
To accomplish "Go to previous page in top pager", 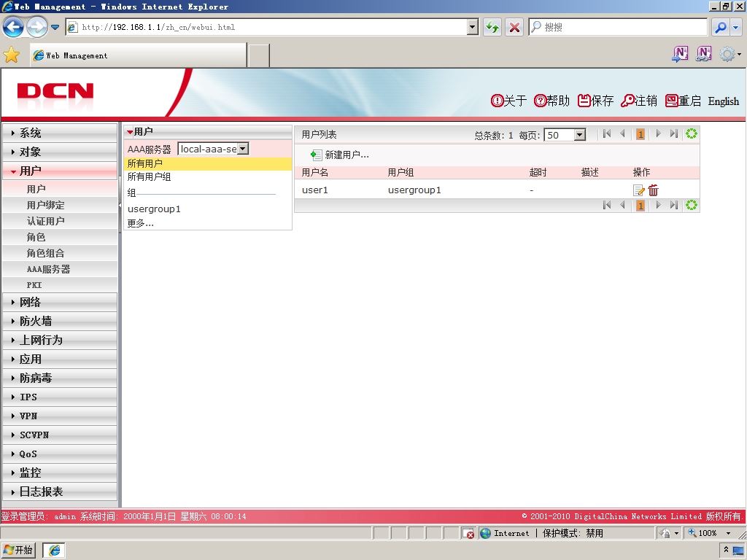I will (623, 134).
